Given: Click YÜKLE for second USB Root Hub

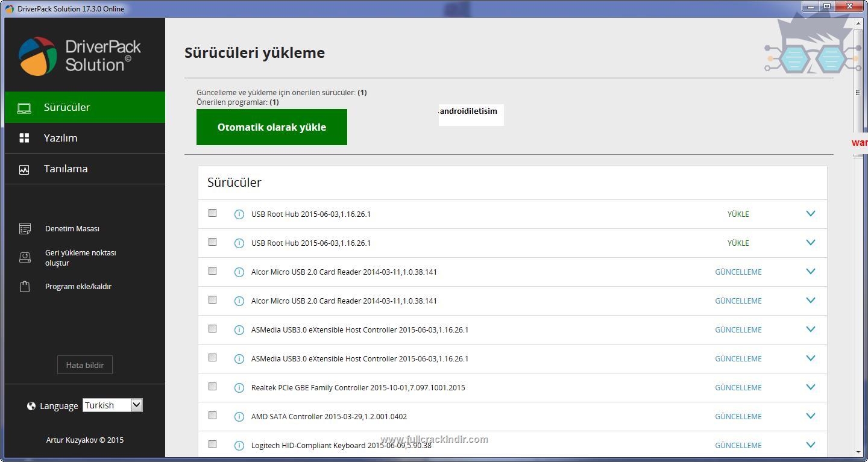Looking at the screenshot, I should pyautogui.click(x=738, y=243).
